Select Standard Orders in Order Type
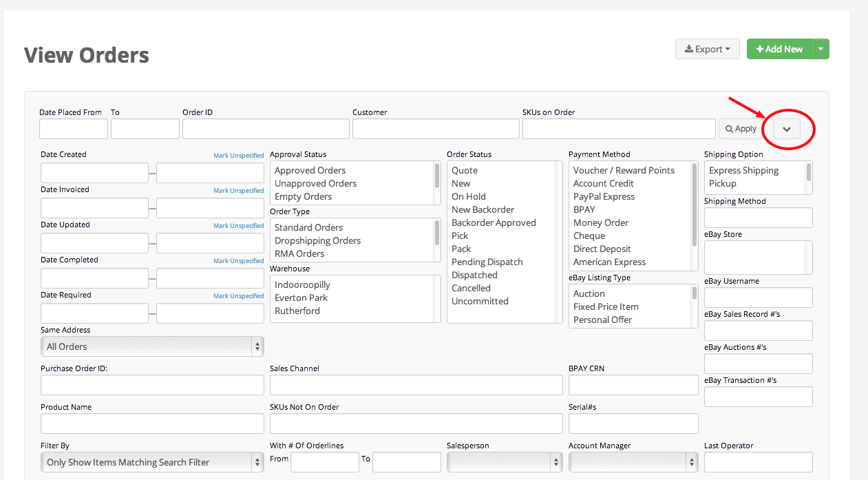This screenshot has height=480, width=868. point(308,227)
